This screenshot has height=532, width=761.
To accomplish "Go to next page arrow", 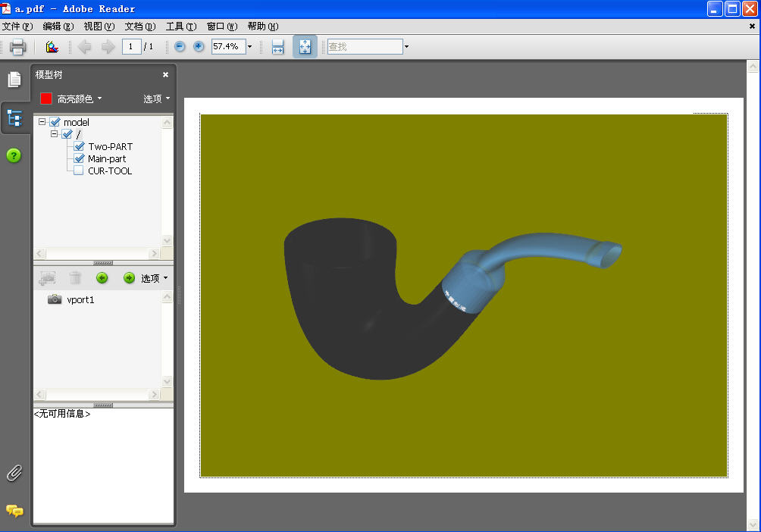I will [x=108, y=46].
